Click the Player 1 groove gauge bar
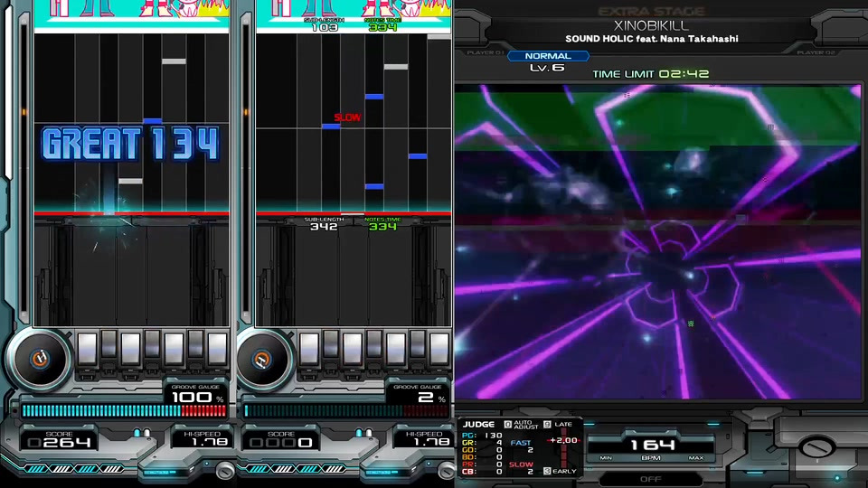 coord(124,410)
